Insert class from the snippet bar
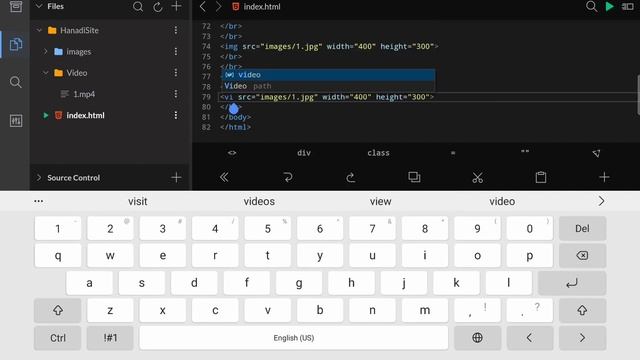Screen dimensions: 640x360 point(378,153)
